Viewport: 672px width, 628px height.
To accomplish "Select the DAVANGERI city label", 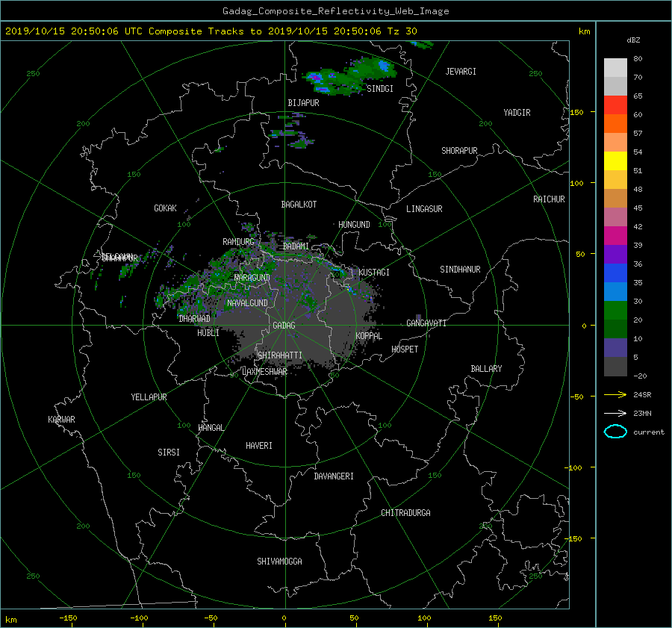I will (x=334, y=476).
